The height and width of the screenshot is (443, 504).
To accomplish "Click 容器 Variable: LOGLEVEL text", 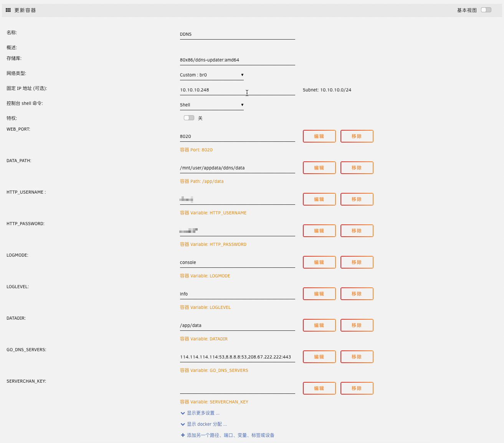I will [205, 307].
